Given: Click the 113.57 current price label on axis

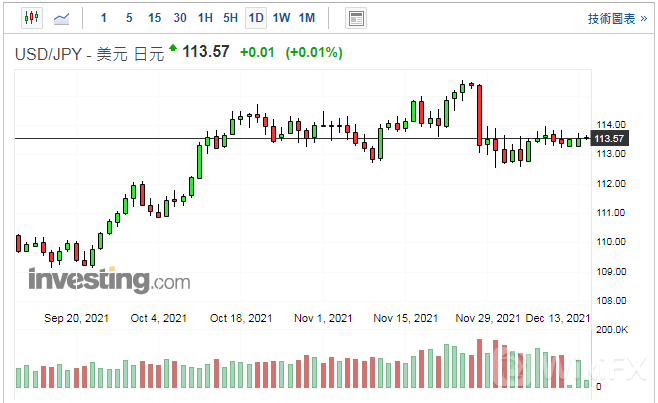Looking at the screenshot, I should pos(609,138).
